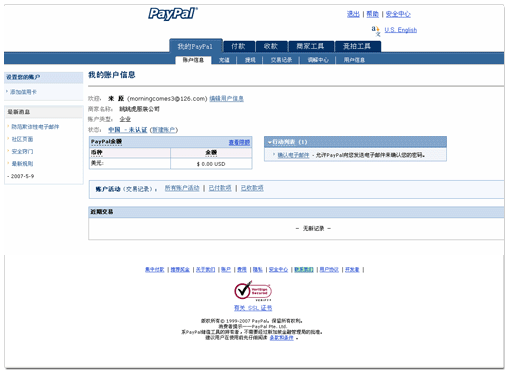Screen dimensions: 506x370
Task: Open the 竞拍工具 tab
Action: [x=357, y=46]
